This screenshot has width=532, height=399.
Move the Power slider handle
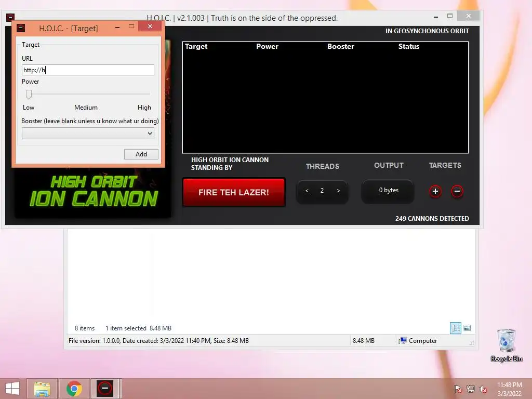[x=29, y=95]
